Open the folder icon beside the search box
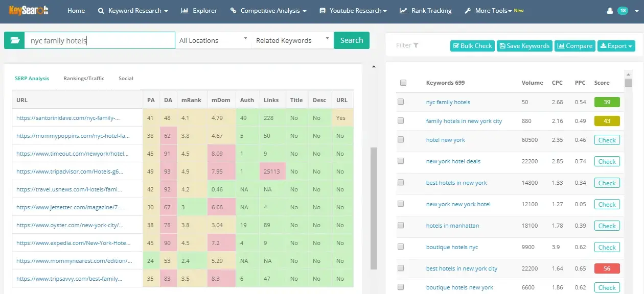This screenshot has width=644, height=294. pyautogui.click(x=14, y=40)
